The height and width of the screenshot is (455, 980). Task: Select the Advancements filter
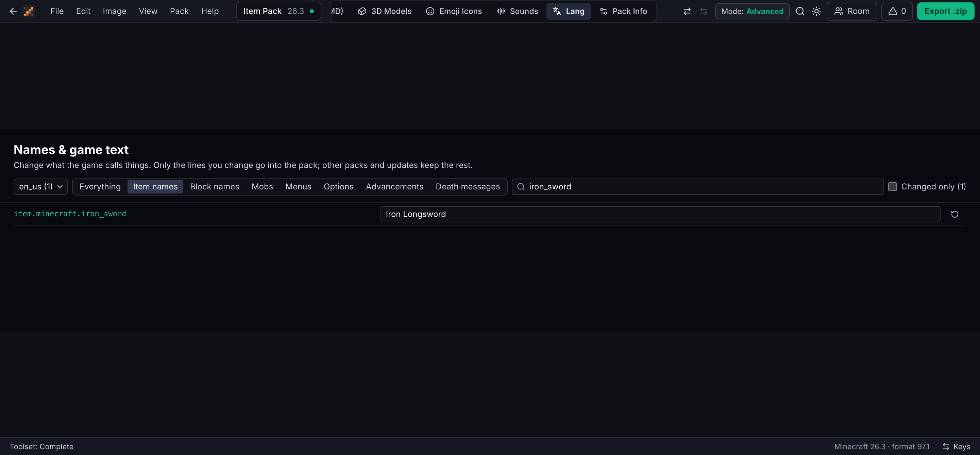click(394, 187)
